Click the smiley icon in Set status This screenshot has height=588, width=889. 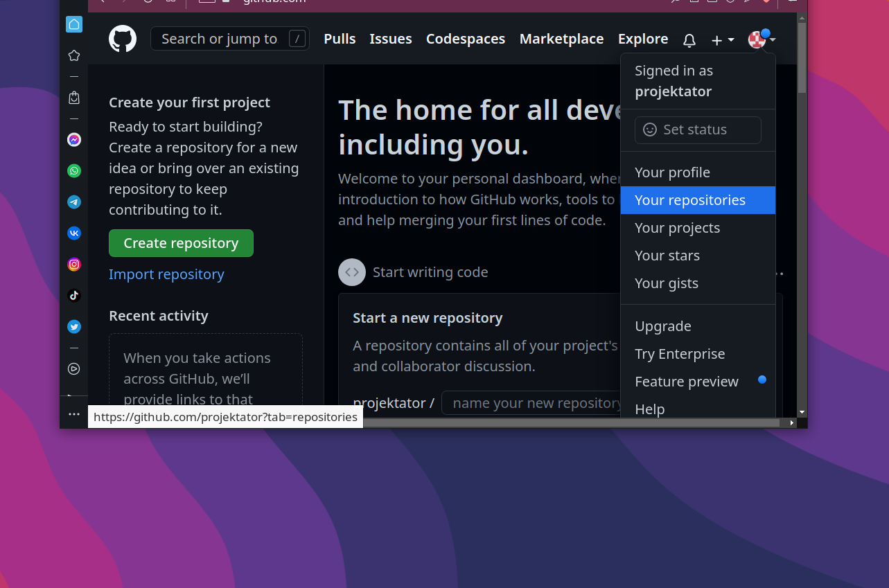point(650,130)
